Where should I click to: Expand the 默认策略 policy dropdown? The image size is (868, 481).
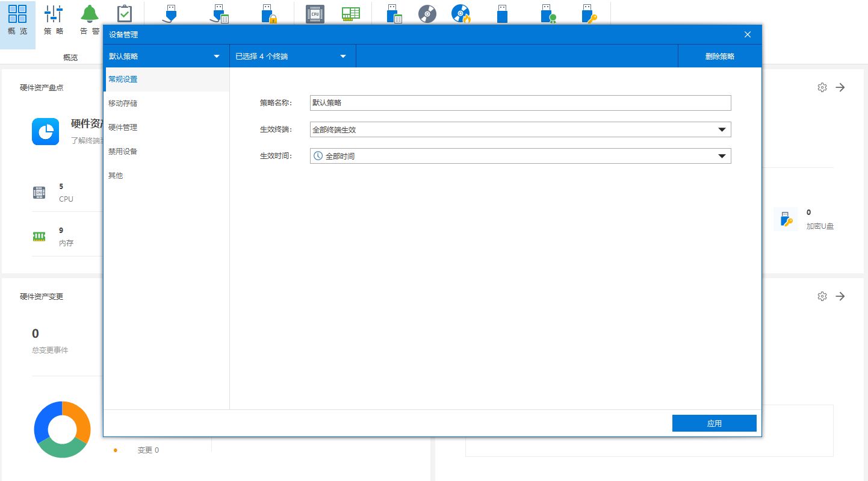coord(166,56)
